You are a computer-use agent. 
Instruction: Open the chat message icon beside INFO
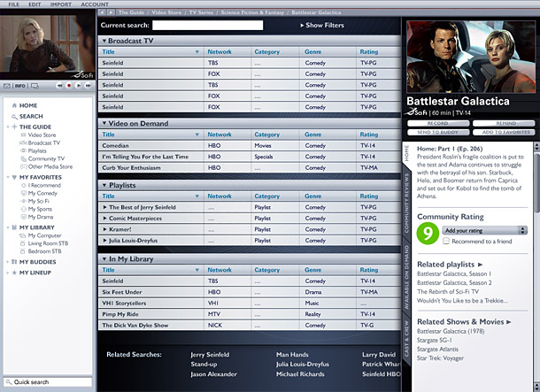(x=35, y=86)
